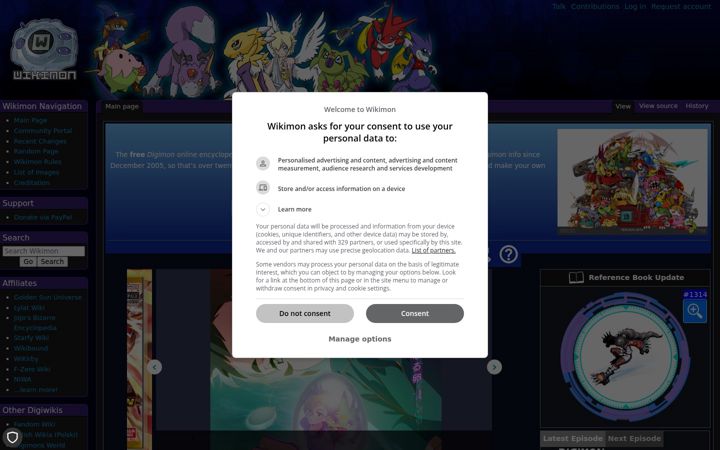Click Request account link

tap(681, 6)
